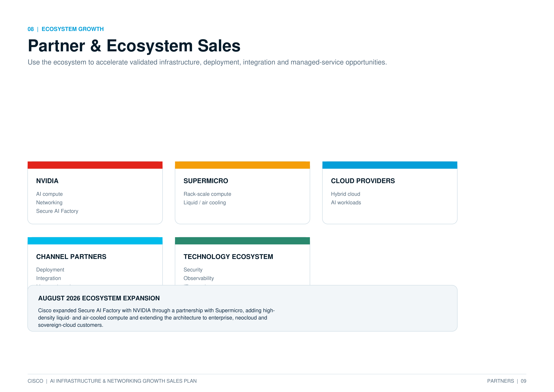The width and height of the screenshot is (554, 392).
Task: Select 'Deployment' in Channel Partners card
Action: tap(50, 270)
